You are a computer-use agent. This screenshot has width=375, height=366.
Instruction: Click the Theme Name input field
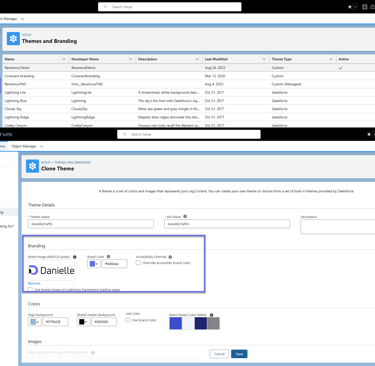tap(91, 224)
